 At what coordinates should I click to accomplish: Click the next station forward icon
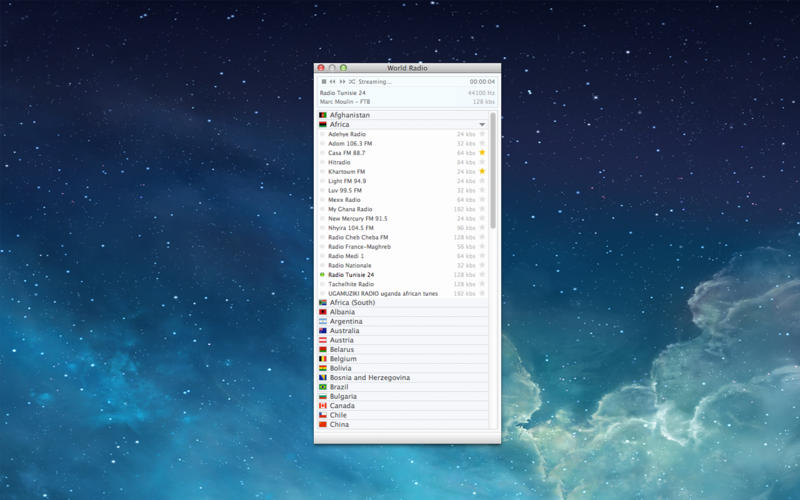coord(342,82)
